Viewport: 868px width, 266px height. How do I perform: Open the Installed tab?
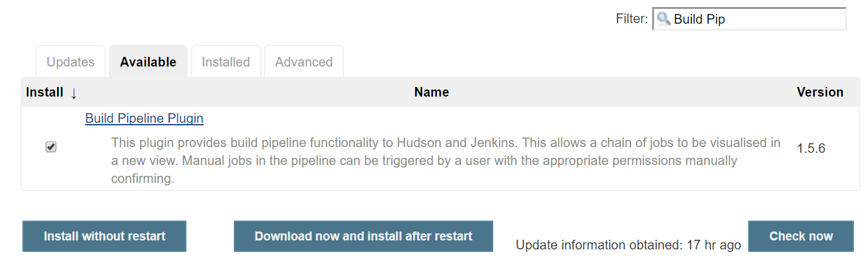[x=225, y=62]
